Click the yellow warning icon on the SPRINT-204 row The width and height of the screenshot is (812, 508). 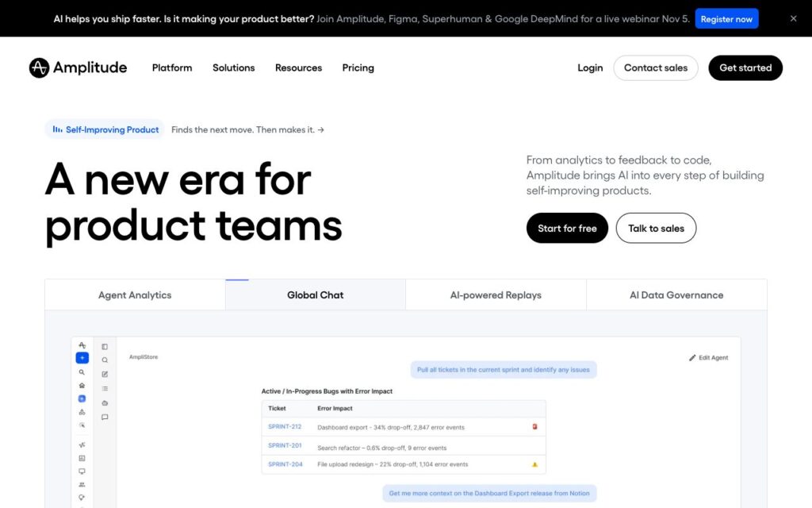tap(534, 464)
